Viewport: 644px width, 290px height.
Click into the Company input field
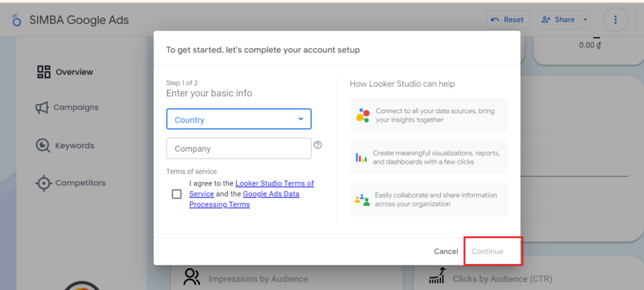coord(239,149)
